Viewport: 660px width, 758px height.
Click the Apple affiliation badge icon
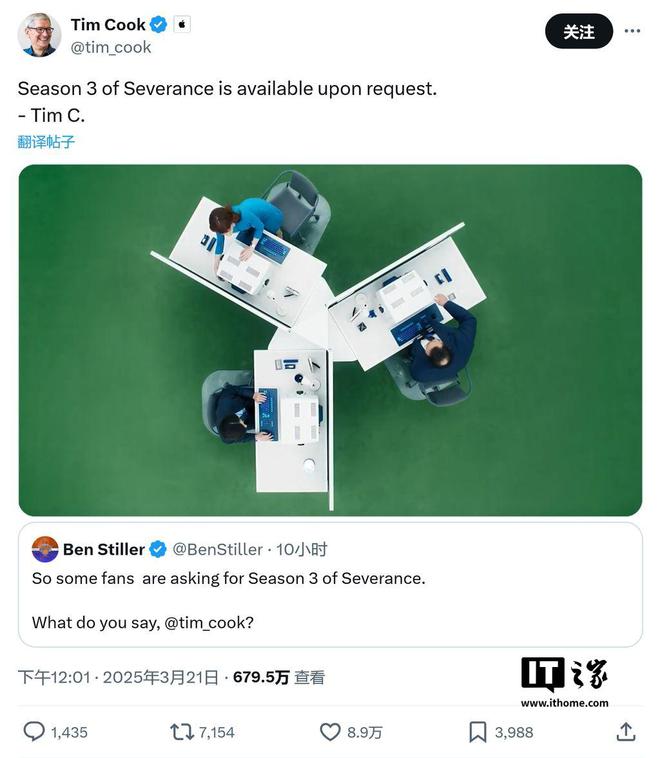coord(182,24)
